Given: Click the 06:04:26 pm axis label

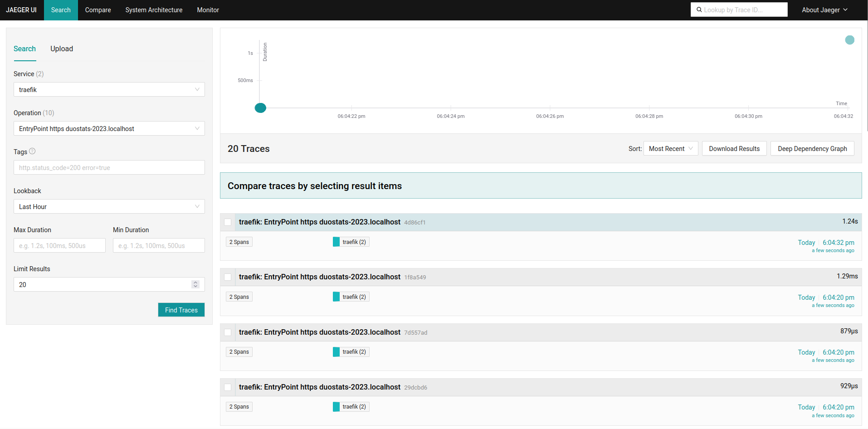Looking at the screenshot, I should (550, 116).
